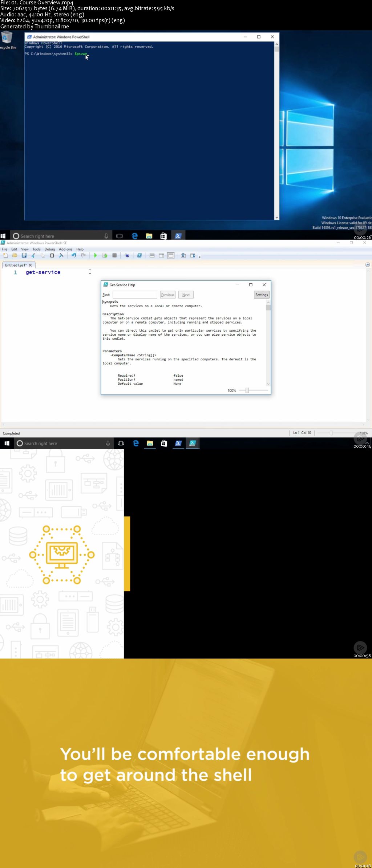
Task: Click microphone icon in taskbar below ISE
Action: coord(108,443)
